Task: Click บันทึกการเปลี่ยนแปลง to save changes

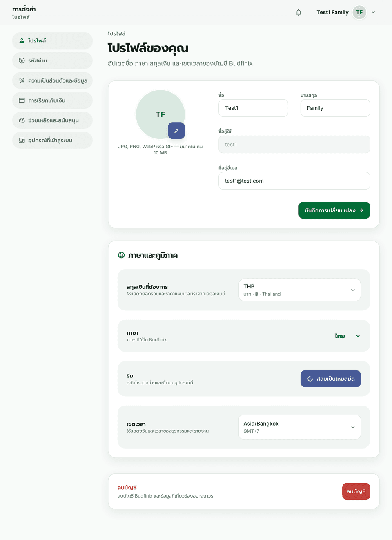Action: (334, 210)
